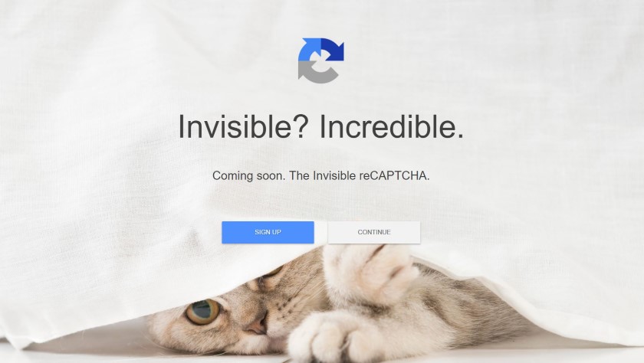
Task: Click the word "reCAPTCHA" in the subtitle
Action: [394, 175]
